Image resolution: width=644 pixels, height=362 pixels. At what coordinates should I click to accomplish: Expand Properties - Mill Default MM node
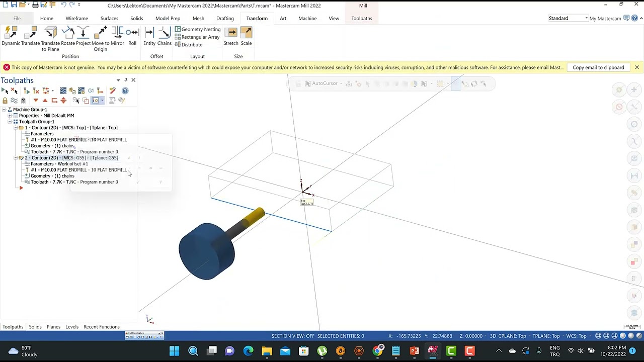10,116
